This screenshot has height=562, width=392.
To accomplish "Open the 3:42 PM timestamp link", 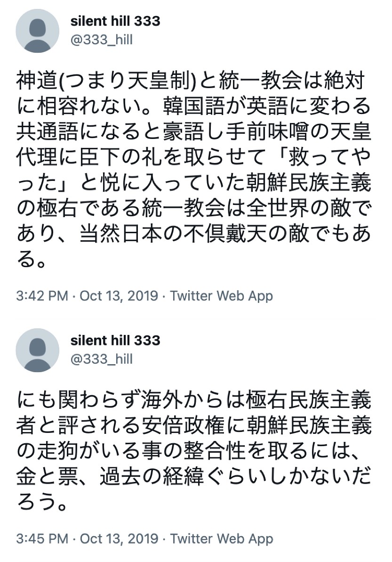I will pyautogui.click(x=42, y=296).
